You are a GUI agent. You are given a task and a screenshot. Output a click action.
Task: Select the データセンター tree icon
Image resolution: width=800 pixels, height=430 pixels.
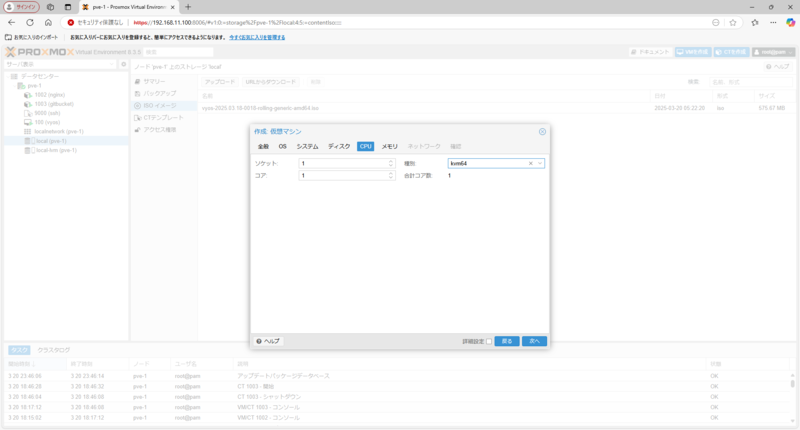click(14, 77)
